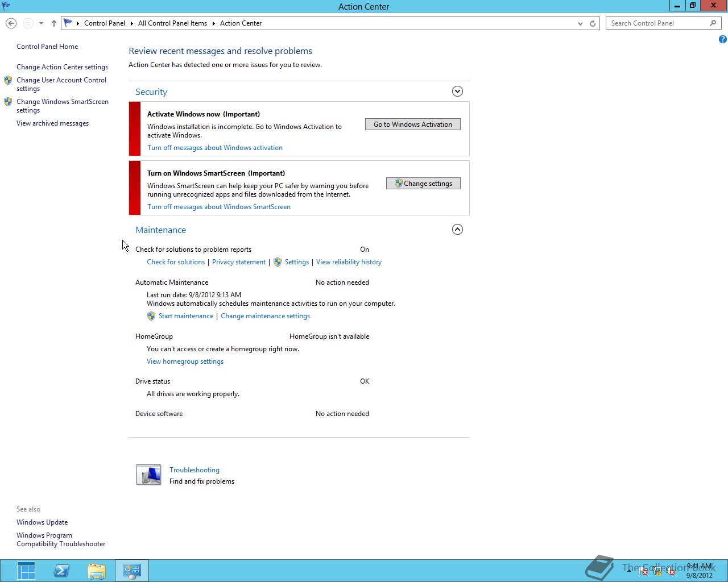Click Start maintenance link
This screenshot has width=728, height=582.
point(186,316)
